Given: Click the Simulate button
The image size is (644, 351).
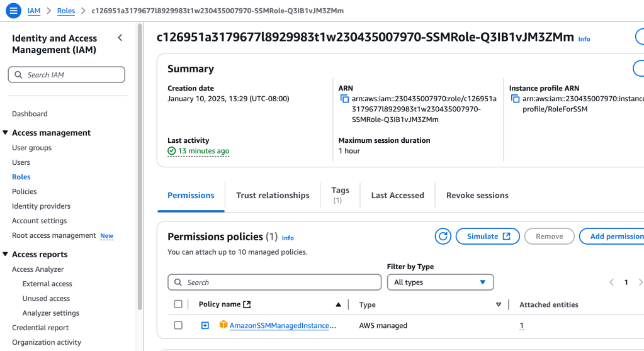Looking at the screenshot, I should [x=488, y=237].
